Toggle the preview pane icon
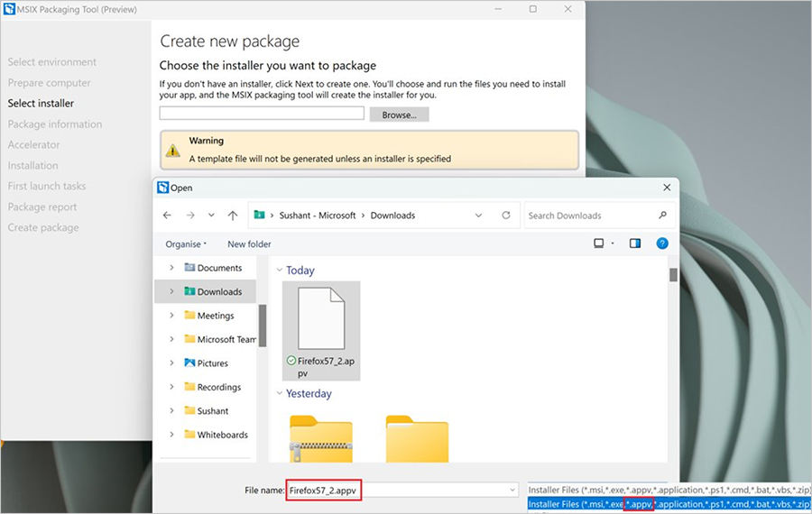 point(635,243)
